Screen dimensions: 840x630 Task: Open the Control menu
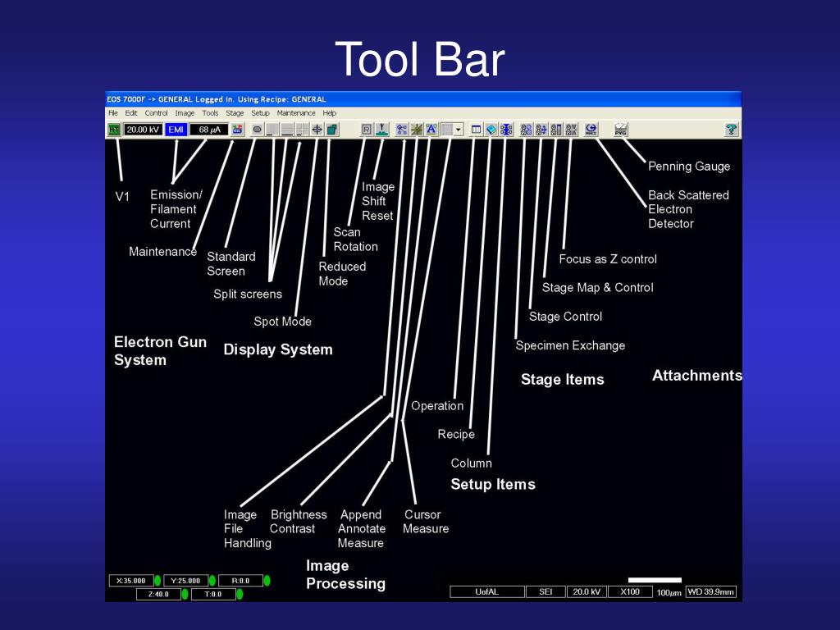click(156, 113)
